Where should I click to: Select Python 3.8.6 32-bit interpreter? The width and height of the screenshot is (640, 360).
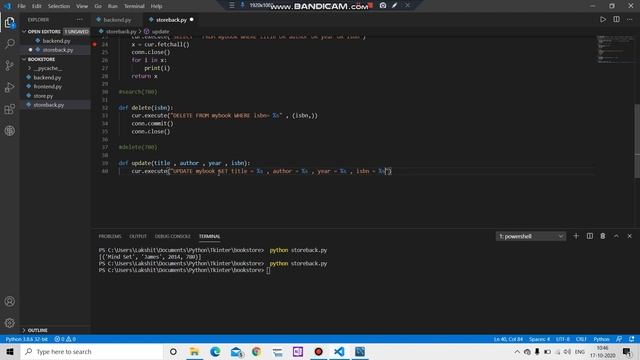tap(27, 339)
